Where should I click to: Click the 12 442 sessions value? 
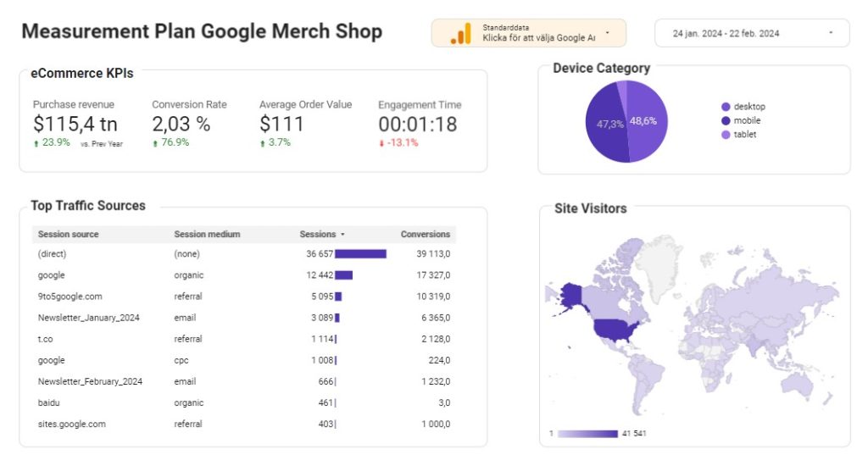click(x=320, y=275)
